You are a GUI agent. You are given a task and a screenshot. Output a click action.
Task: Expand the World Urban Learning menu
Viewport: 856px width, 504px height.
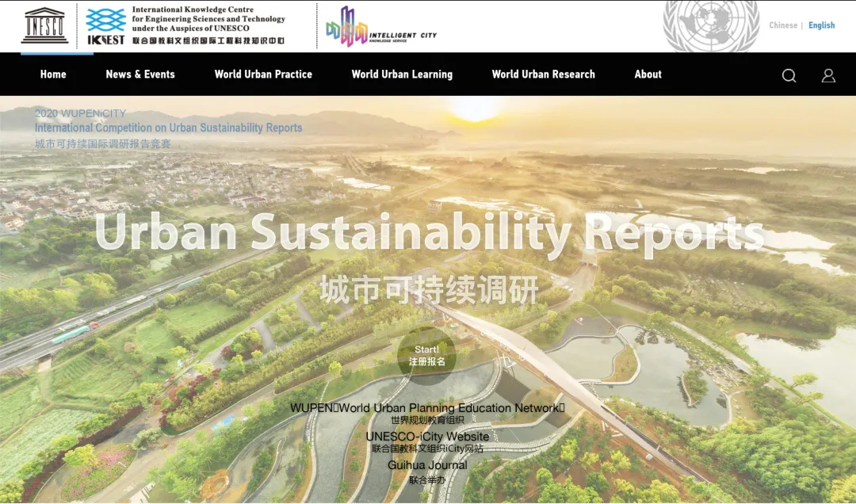coord(402,74)
